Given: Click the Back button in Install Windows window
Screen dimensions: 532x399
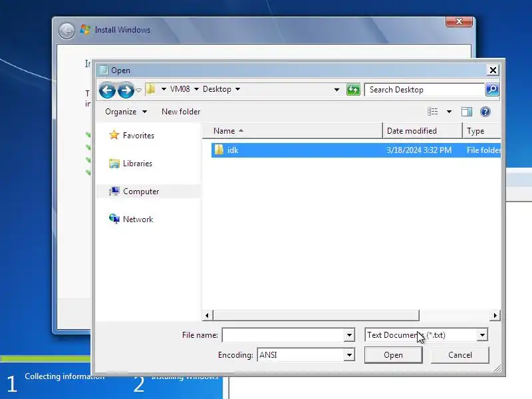Looking at the screenshot, I should coord(66,31).
